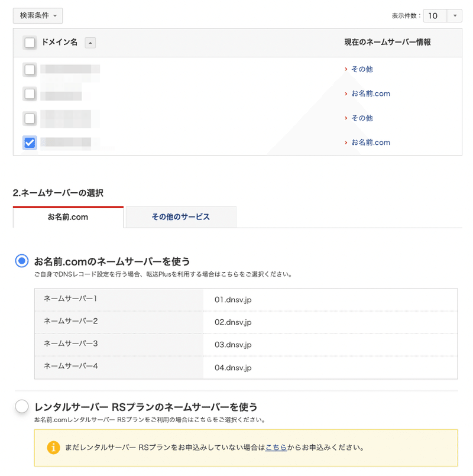This screenshot has height=476, width=473.
Task: Open the 表示件数 combo box showing 10
Action: pyautogui.click(x=443, y=16)
